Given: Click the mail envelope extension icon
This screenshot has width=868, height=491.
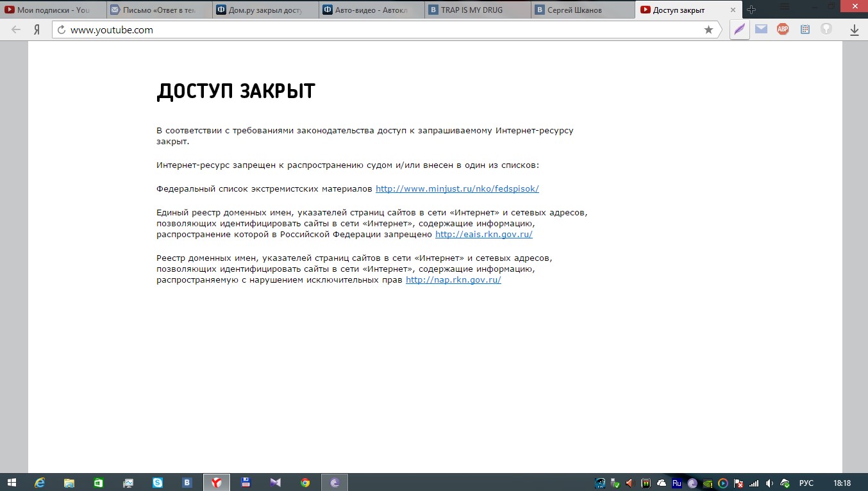Looking at the screenshot, I should [x=761, y=29].
